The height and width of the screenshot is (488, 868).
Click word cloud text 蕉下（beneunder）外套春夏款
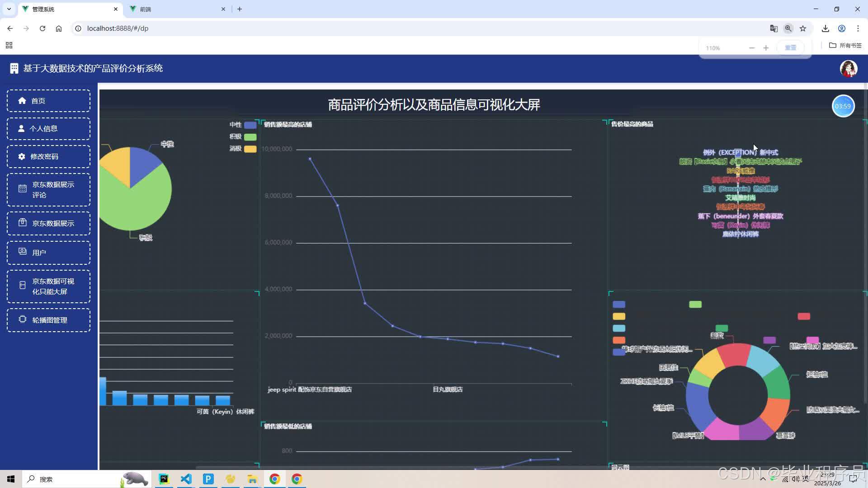tap(741, 216)
